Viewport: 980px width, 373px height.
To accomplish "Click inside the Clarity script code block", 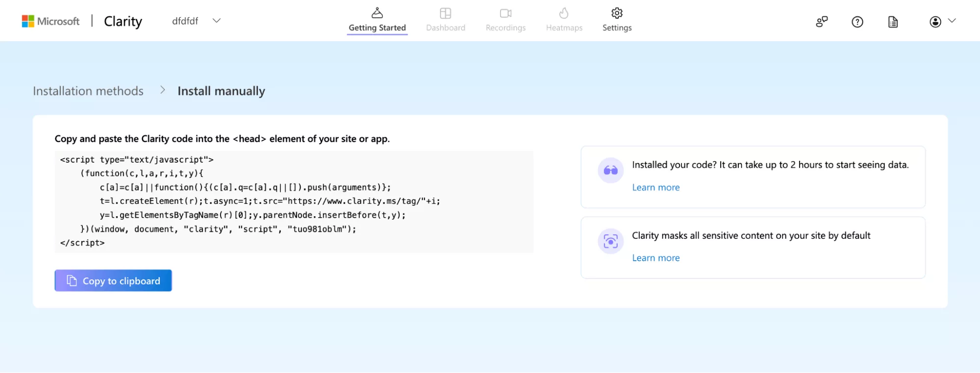I will 294,201.
